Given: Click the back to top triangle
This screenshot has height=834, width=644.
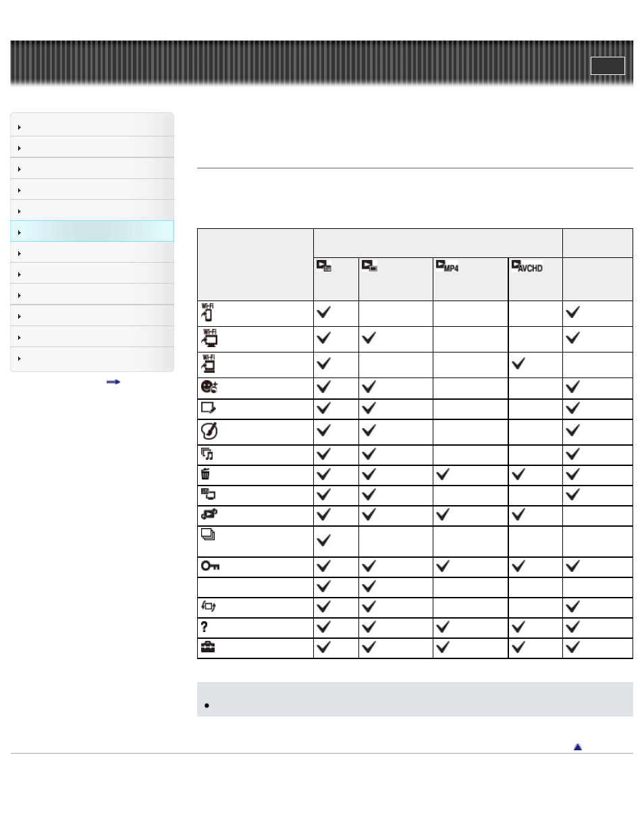Looking at the screenshot, I should pos(578,747).
